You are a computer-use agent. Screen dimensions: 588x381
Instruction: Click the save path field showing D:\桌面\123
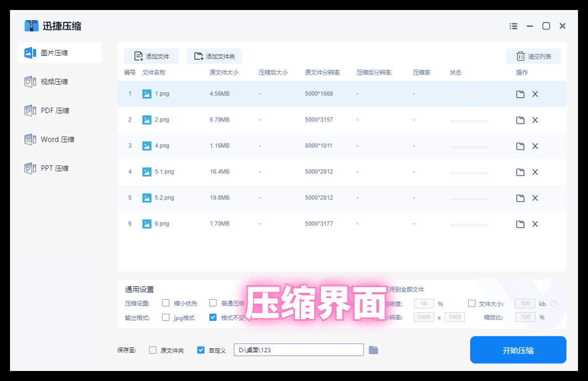(x=299, y=349)
